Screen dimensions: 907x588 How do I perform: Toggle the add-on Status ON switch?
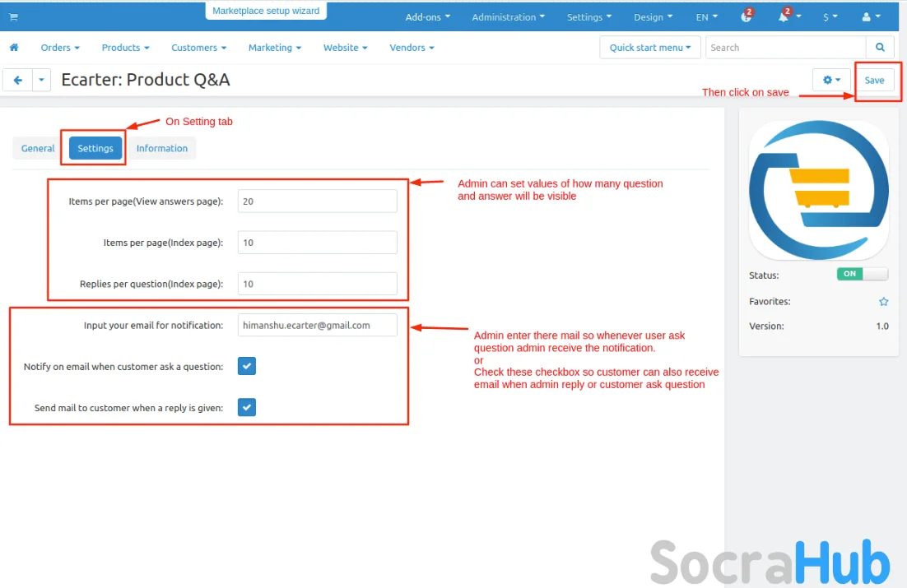(862, 274)
